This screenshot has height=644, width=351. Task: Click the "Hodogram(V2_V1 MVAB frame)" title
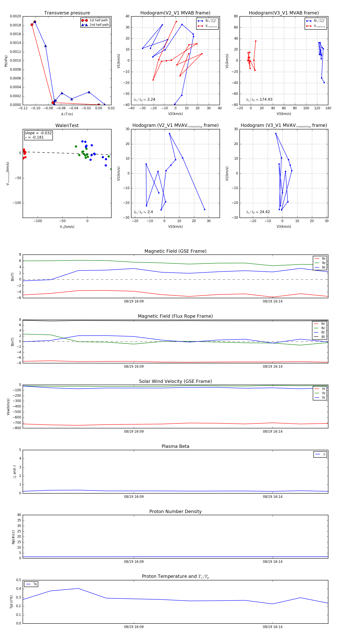pyautogui.click(x=175, y=13)
